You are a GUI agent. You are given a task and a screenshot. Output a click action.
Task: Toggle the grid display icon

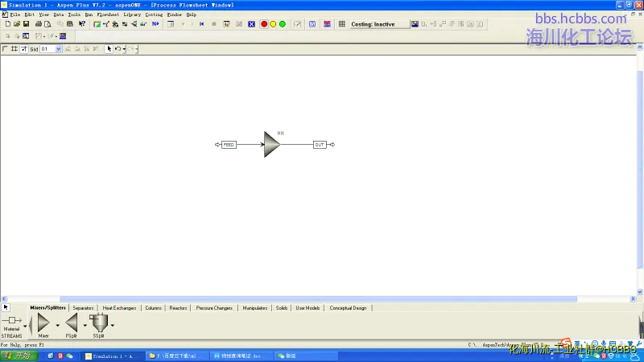tap(14, 49)
